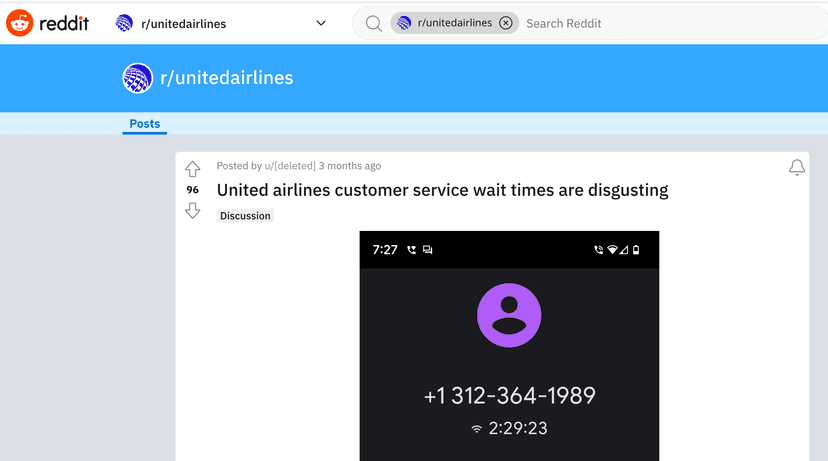
Task: Click the reddit wordmark text
Action: (x=64, y=23)
